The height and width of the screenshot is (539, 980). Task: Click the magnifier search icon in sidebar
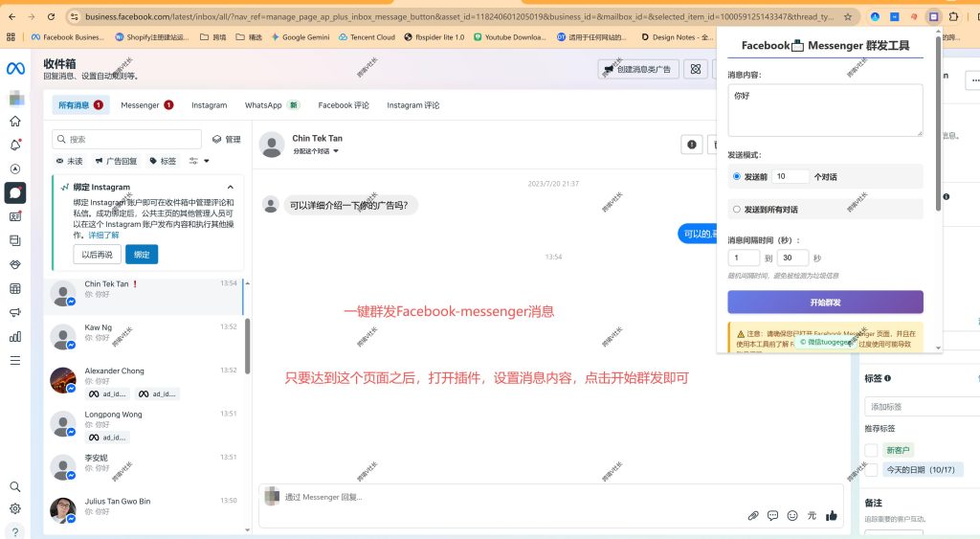click(15, 486)
